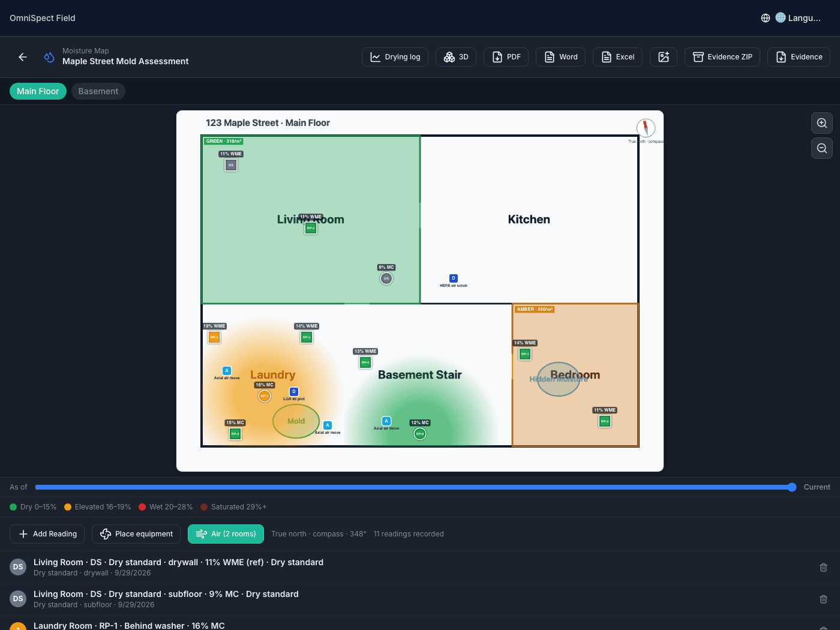Image resolution: width=840 pixels, height=630 pixels.
Task: Click the AMBER 860/m³ air quality badge
Action: 535,310
